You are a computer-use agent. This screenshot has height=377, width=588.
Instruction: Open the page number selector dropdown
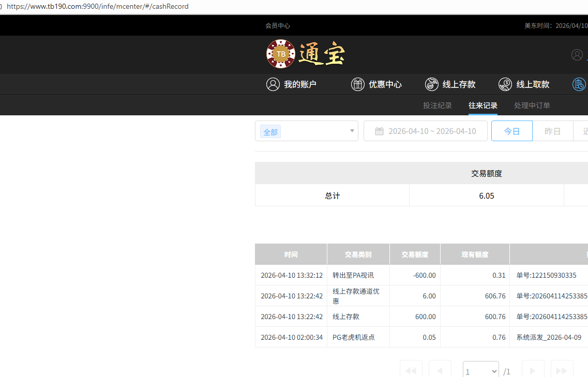coord(480,371)
